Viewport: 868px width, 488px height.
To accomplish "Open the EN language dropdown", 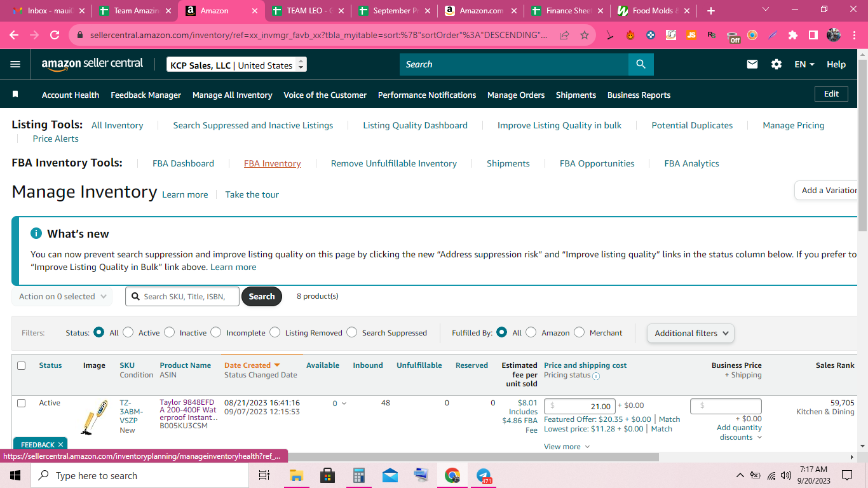I will click(804, 64).
